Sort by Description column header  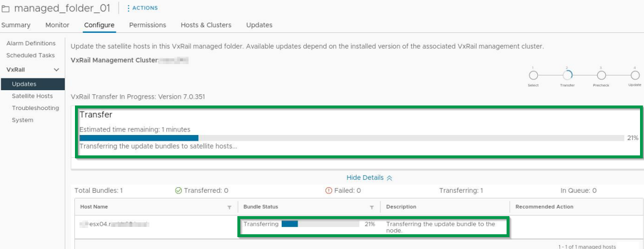point(401,207)
